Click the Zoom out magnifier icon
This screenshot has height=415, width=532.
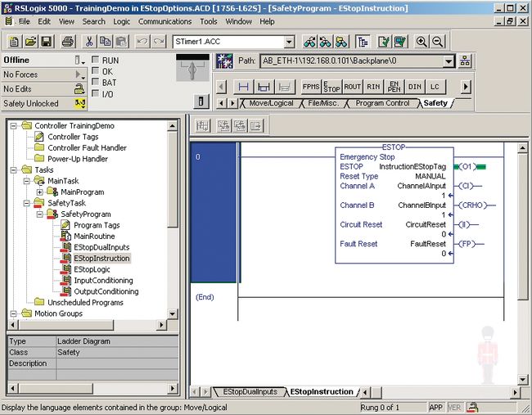(x=437, y=42)
